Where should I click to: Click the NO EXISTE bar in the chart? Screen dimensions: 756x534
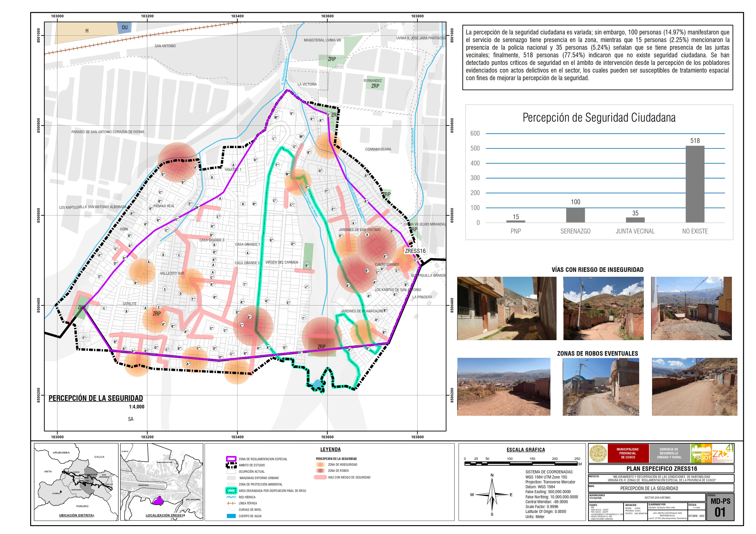pos(695,184)
